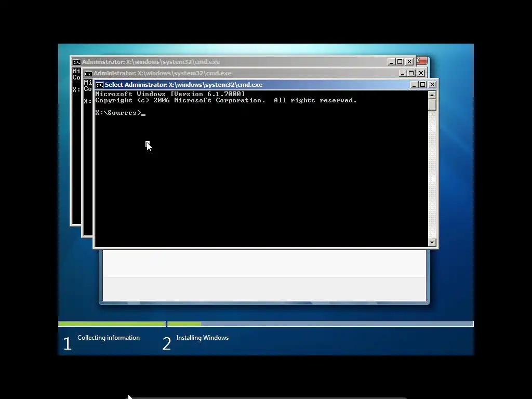The height and width of the screenshot is (399, 532).
Task: Maximize the rearmost Administrator cmd window
Action: click(400, 62)
